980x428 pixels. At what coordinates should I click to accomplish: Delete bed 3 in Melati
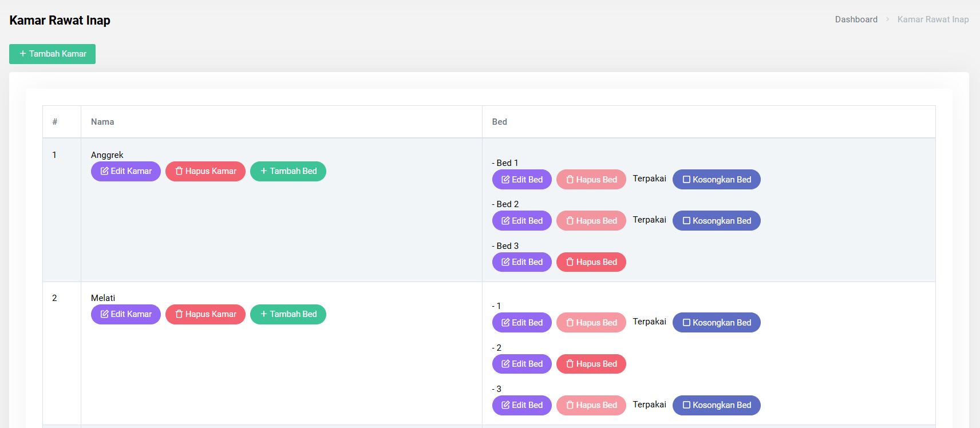[591, 405]
